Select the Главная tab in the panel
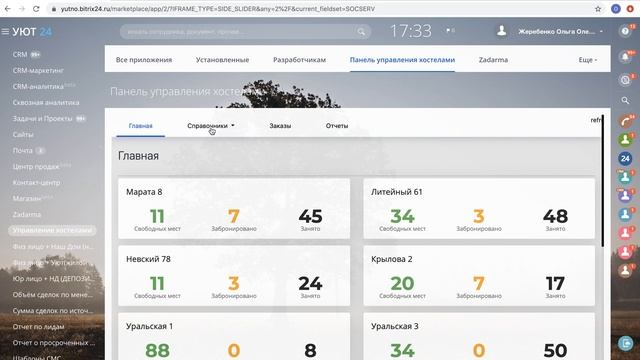This screenshot has height=360, width=640. (140, 126)
